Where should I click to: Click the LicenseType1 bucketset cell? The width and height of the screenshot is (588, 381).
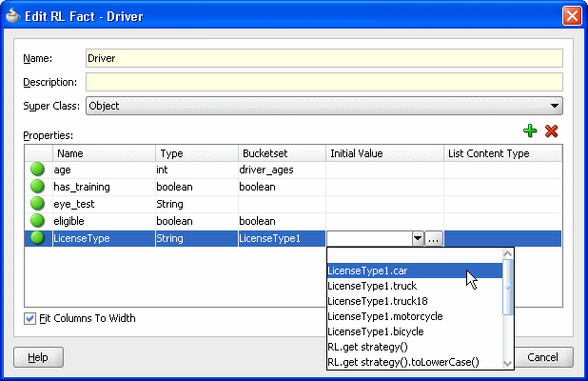282,238
